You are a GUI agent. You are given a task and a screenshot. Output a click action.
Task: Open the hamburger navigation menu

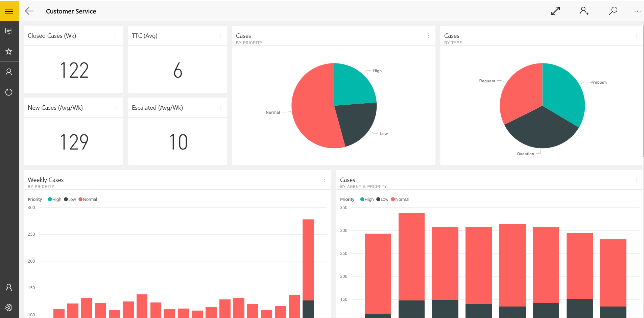[x=9, y=11]
